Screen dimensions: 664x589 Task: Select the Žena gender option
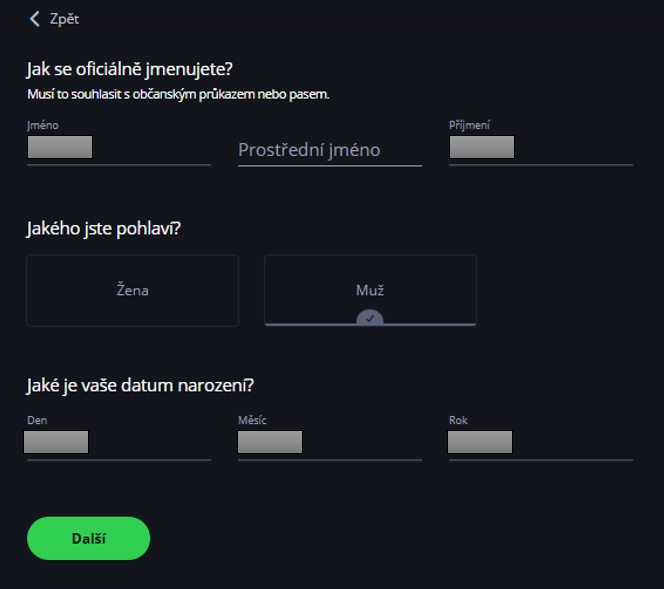(132, 290)
